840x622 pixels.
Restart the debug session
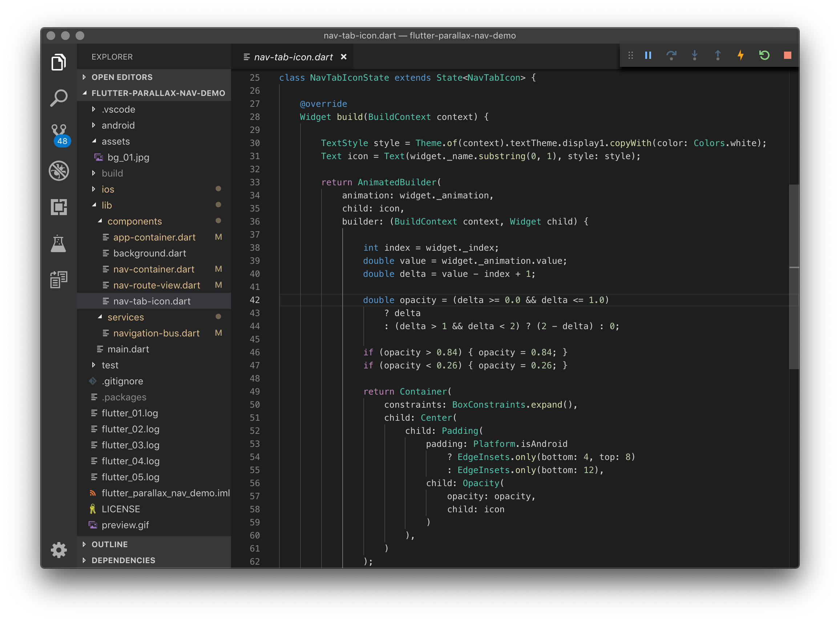tap(764, 55)
